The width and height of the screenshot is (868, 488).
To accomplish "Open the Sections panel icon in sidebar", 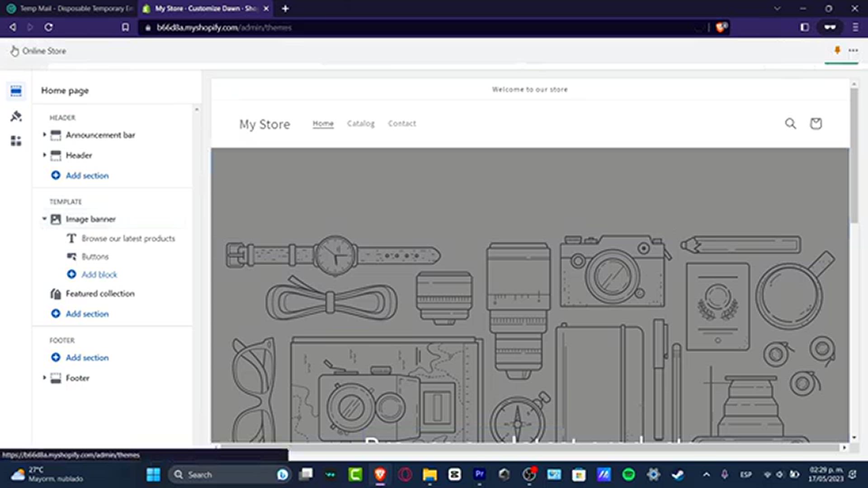I will pos(16,91).
